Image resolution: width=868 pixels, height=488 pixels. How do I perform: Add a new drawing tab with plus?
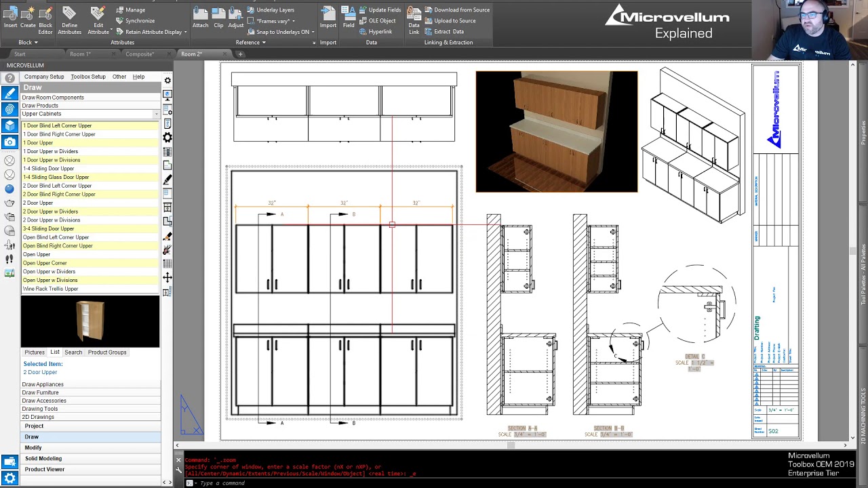[x=239, y=54]
